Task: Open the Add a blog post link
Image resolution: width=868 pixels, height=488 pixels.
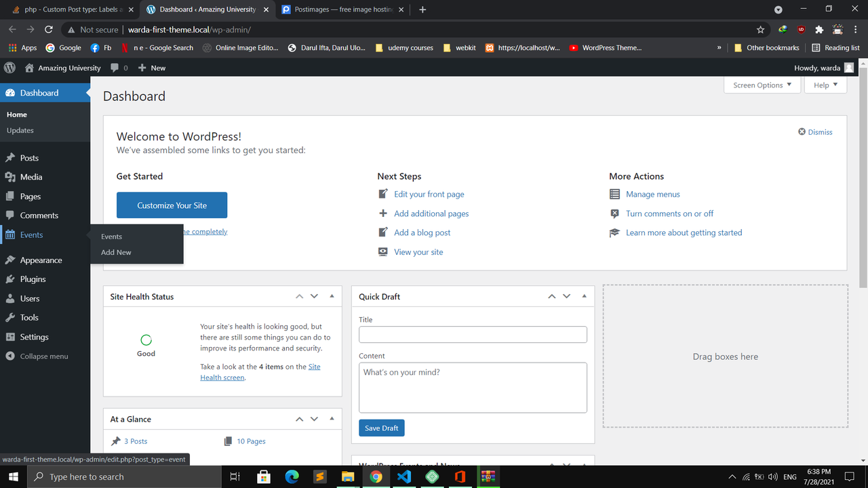Action: (x=422, y=232)
